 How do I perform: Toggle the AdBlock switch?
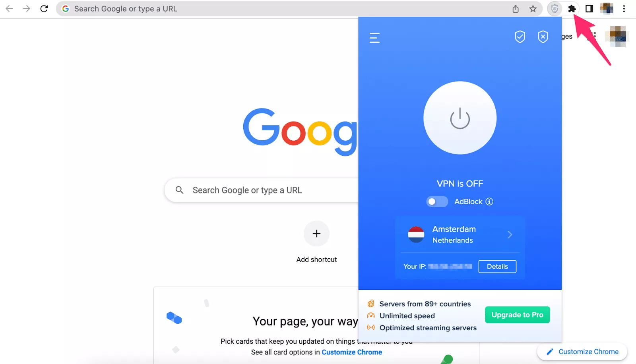point(437,201)
